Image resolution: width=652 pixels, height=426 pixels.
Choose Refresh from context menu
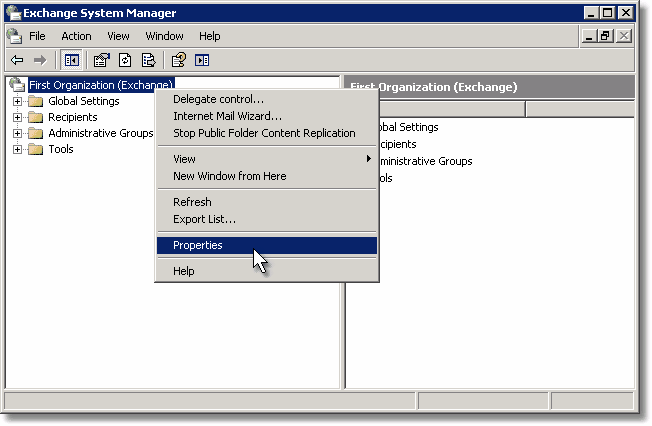(267, 202)
